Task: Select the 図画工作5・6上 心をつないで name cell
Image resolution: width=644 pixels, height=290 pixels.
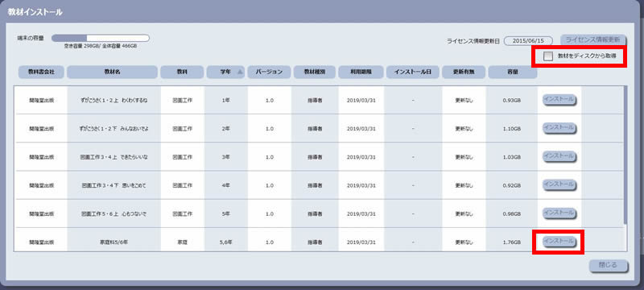Action: pos(114,213)
